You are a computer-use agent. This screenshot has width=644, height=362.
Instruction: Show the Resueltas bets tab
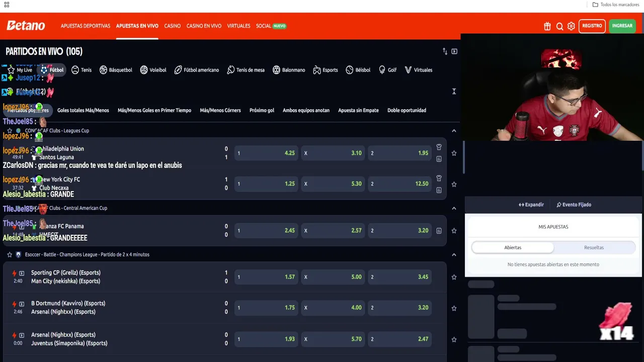pos(594,247)
